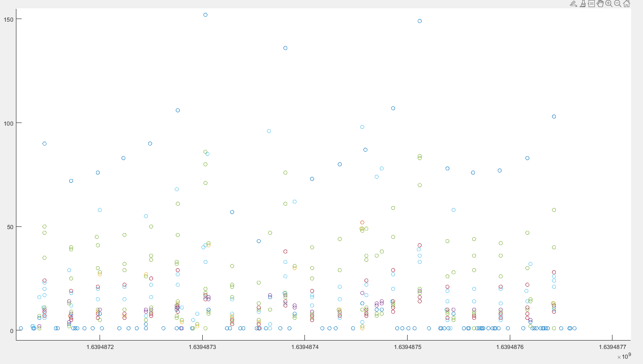Toggle pan mode for the plot

tap(600, 4)
